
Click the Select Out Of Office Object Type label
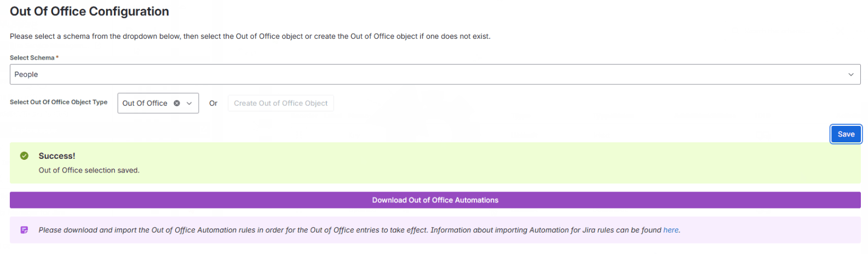tap(59, 102)
